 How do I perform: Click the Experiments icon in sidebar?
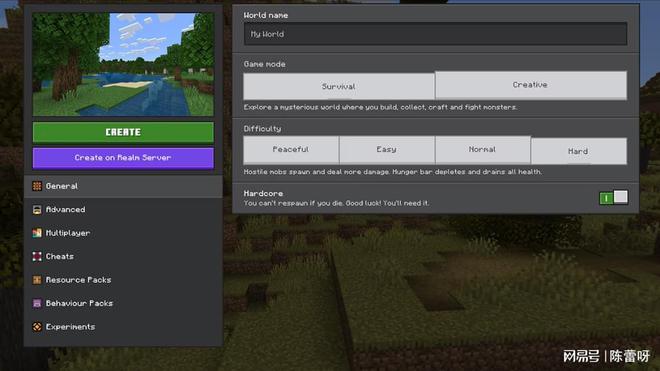37,327
